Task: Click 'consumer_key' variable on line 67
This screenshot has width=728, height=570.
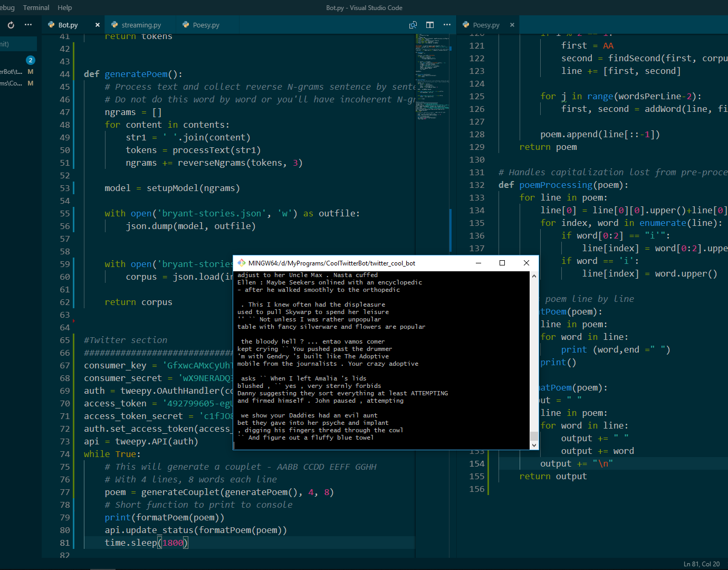Action: coord(115,365)
